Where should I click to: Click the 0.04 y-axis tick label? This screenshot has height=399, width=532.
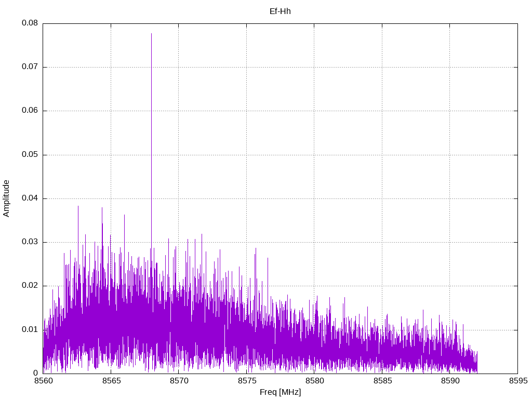30,198
